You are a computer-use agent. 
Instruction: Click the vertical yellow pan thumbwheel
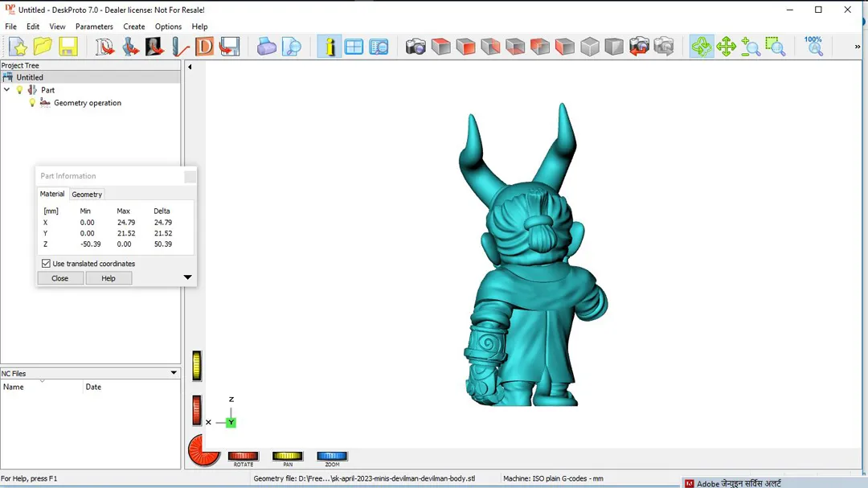[x=197, y=366]
